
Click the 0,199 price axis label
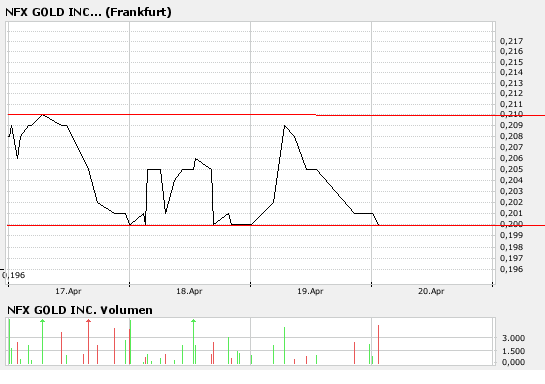pos(511,235)
